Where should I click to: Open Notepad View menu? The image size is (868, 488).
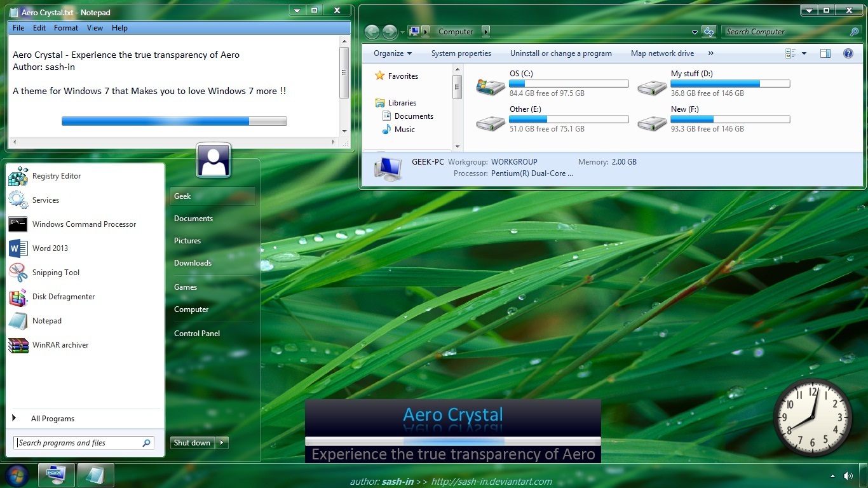coord(95,28)
